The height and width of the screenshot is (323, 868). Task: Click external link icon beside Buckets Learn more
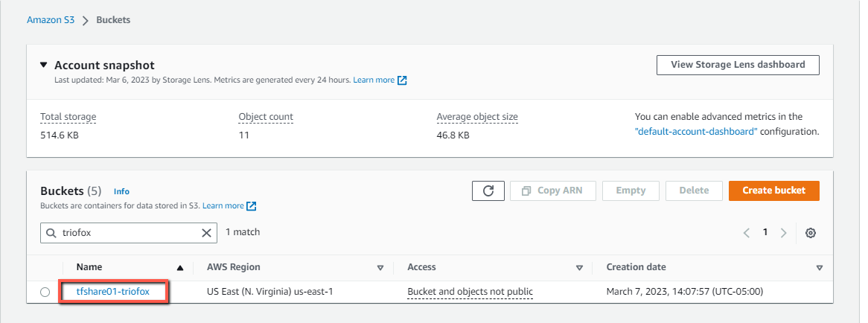(252, 205)
